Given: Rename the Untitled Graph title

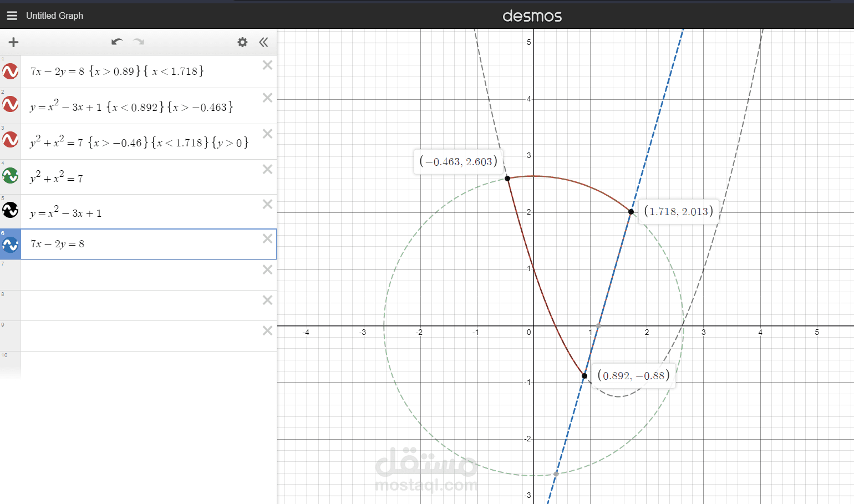Looking at the screenshot, I should tap(54, 16).
